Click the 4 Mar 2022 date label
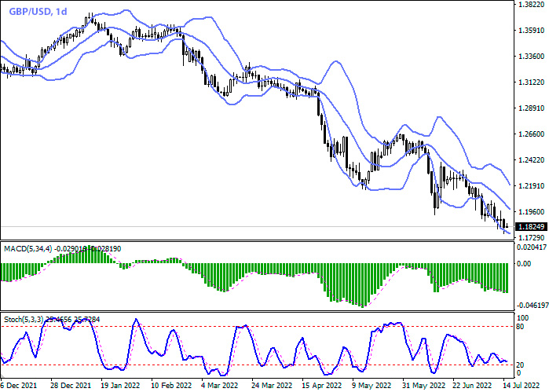This screenshot has height=392, width=549. click(x=220, y=386)
